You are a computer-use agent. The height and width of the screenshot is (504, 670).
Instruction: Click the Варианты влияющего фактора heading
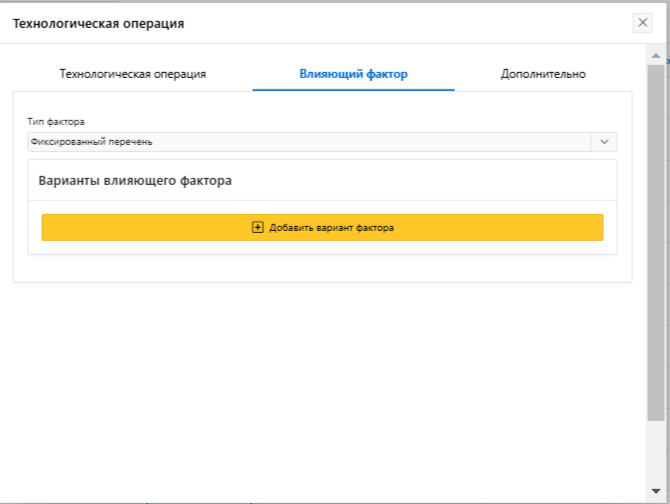(135, 181)
